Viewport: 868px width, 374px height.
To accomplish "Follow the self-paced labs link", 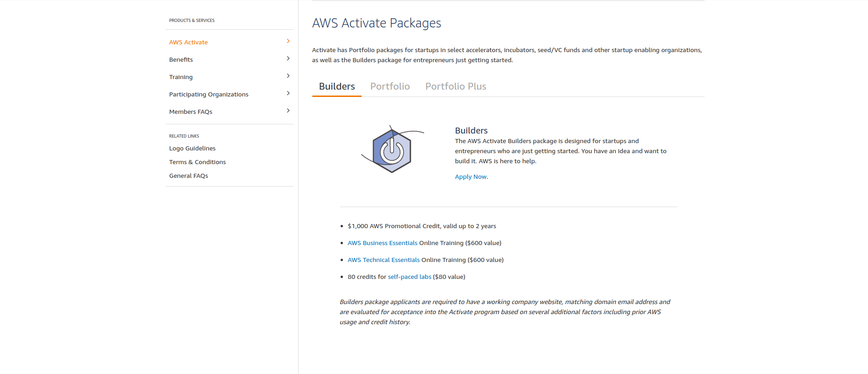I will [x=410, y=277].
